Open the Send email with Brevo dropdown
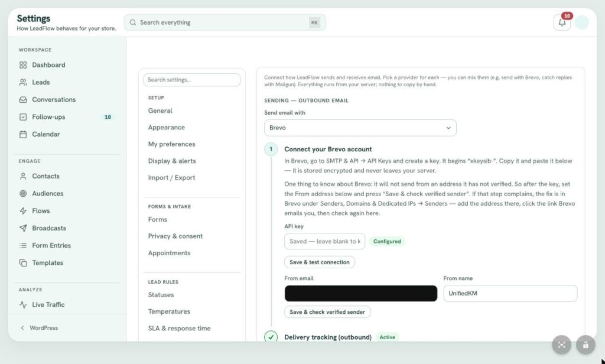This screenshot has height=364, width=605. pyautogui.click(x=360, y=128)
